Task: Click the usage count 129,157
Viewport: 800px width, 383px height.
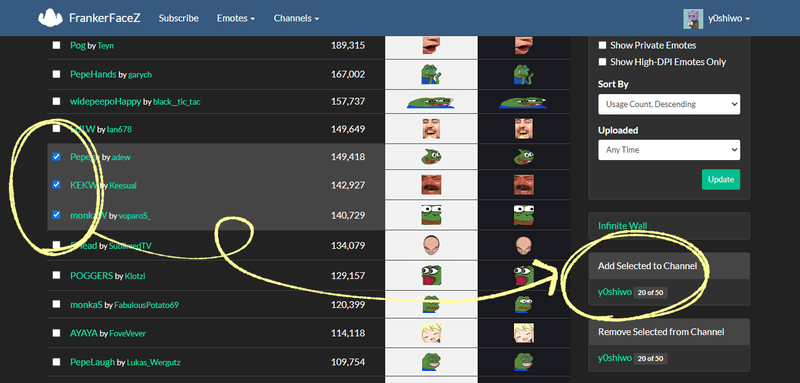Action: click(348, 275)
